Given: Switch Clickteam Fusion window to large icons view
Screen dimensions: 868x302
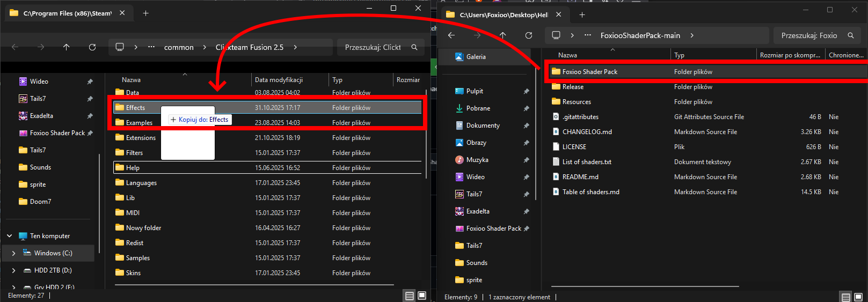Looking at the screenshot, I should (422, 296).
